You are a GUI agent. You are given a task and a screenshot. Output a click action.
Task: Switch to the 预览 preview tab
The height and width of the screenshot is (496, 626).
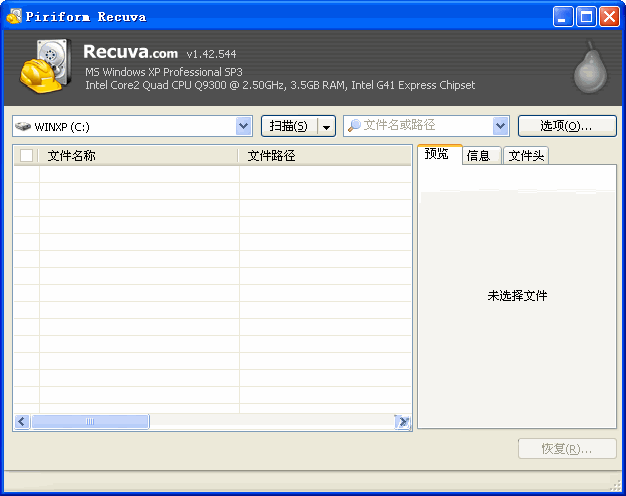coord(437,154)
